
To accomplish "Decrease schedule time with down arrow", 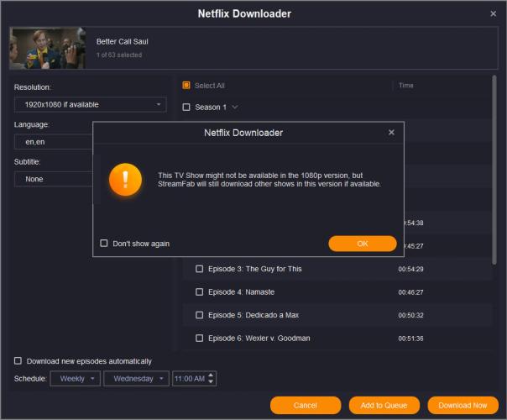I will tap(211, 382).
